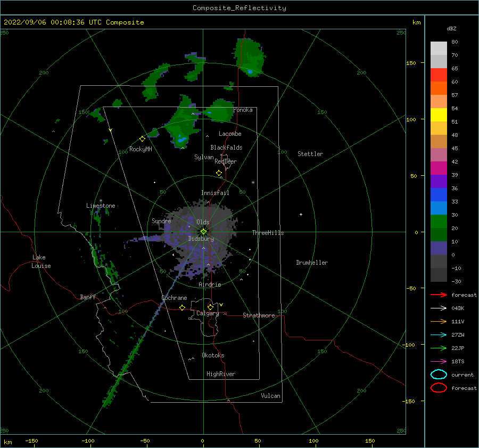
Task: Click the Strathmore town label
Action: [x=259, y=315]
